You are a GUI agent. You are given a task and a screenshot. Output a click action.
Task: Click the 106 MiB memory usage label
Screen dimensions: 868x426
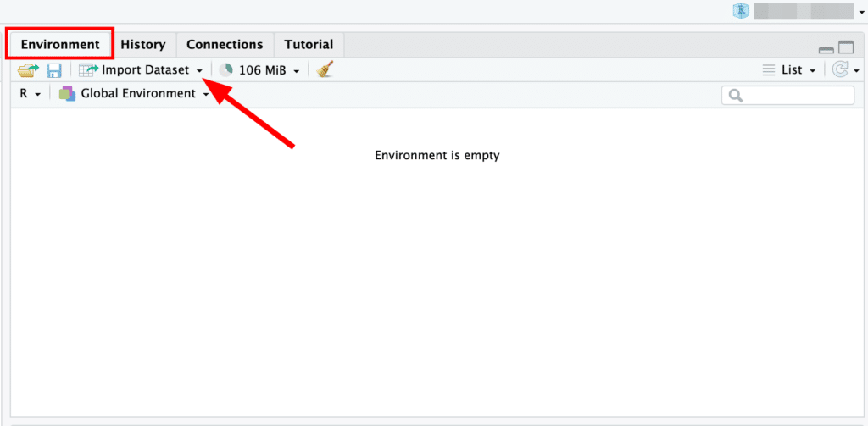tap(262, 70)
